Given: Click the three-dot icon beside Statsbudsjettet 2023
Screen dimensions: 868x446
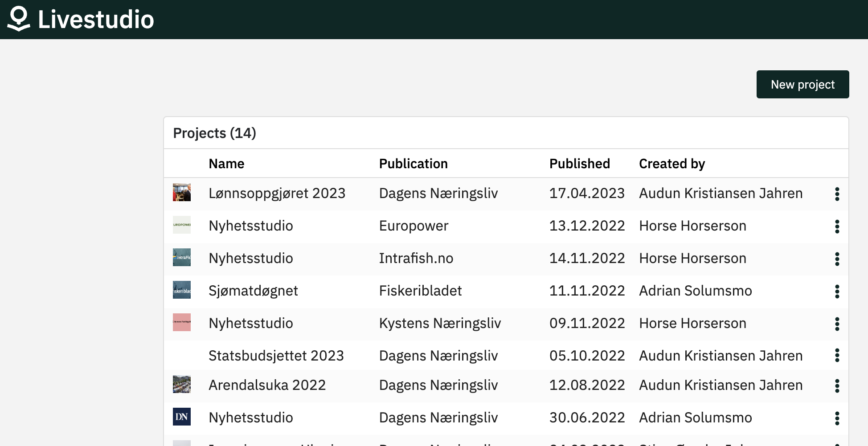Looking at the screenshot, I should 837,356.
